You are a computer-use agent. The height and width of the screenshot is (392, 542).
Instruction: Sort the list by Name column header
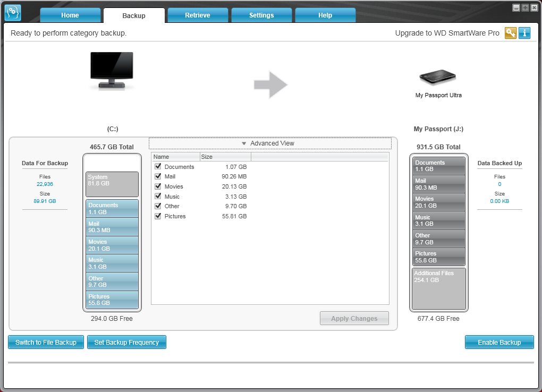pyautogui.click(x=175, y=157)
